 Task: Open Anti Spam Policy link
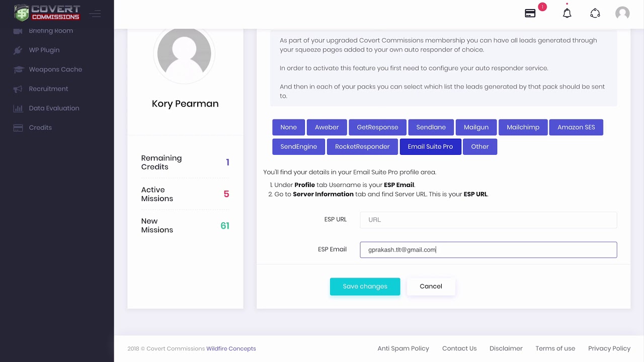tap(404, 348)
